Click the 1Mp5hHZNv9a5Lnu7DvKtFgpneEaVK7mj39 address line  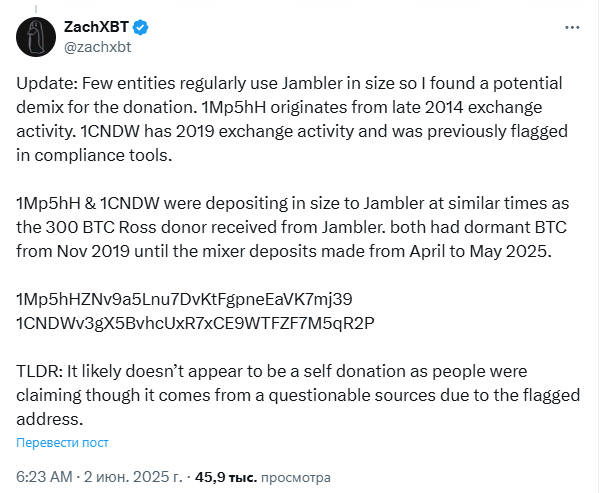tap(184, 299)
